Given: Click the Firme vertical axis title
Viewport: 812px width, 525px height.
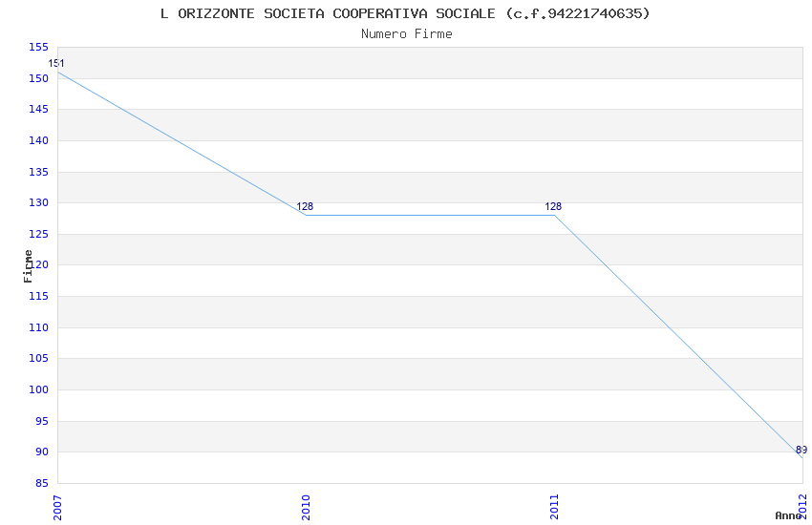Looking at the screenshot, I should 28,266.
